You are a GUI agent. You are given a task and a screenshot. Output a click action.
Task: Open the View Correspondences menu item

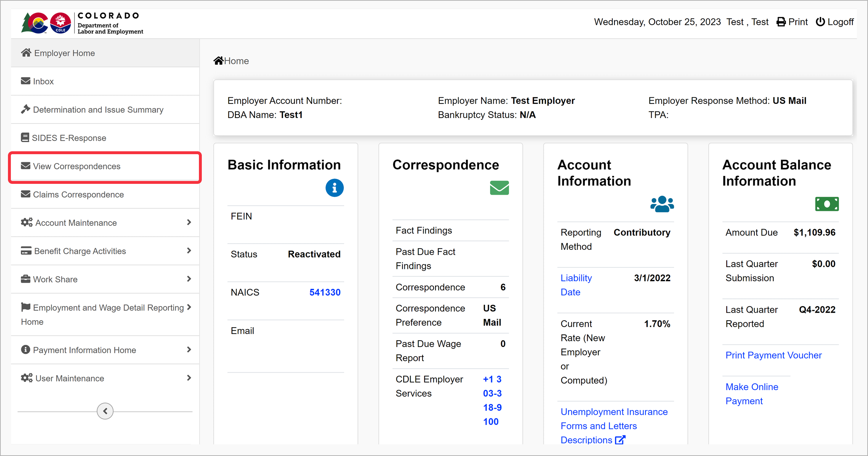pyautogui.click(x=76, y=166)
